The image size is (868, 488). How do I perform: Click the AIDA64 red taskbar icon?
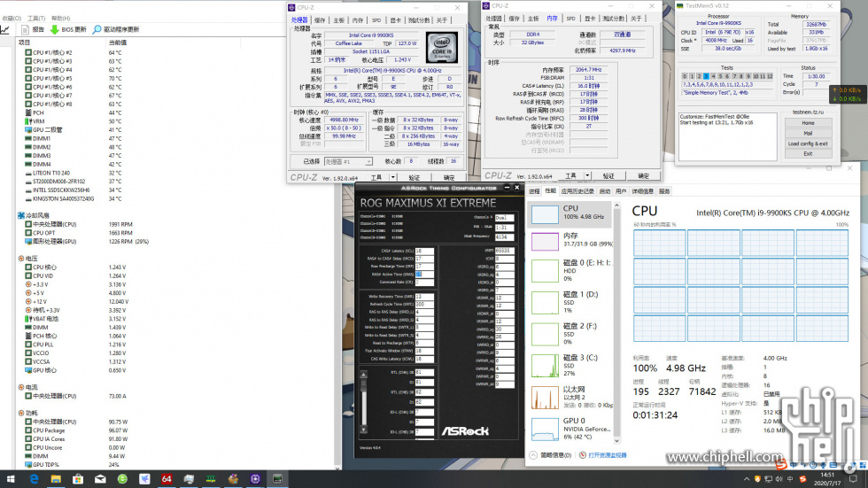point(167,479)
